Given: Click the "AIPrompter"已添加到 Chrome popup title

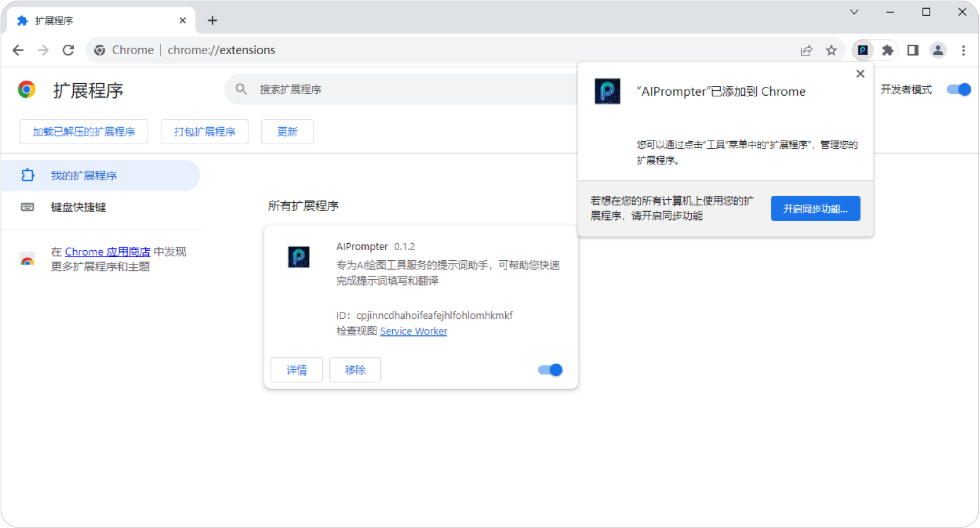Looking at the screenshot, I should 721,92.
